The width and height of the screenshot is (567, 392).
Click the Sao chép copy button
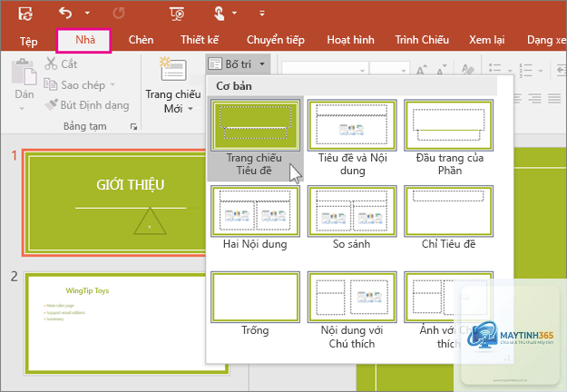point(75,85)
